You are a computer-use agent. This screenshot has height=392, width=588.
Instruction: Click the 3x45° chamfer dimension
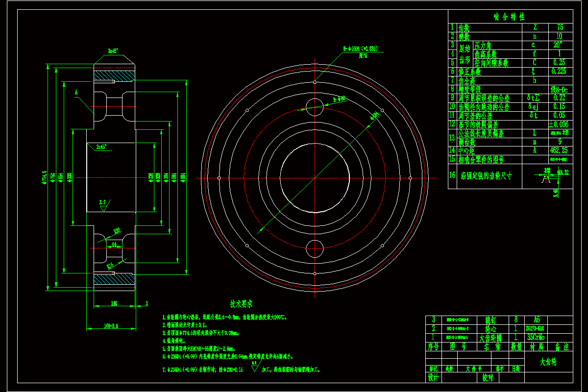[x=113, y=50]
